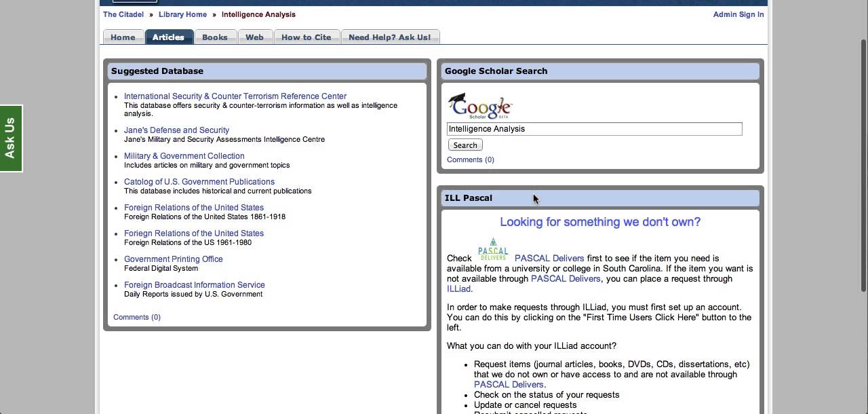Click 'Update or cancel requests' bullet
868x414 pixels.
coord(525,404)
